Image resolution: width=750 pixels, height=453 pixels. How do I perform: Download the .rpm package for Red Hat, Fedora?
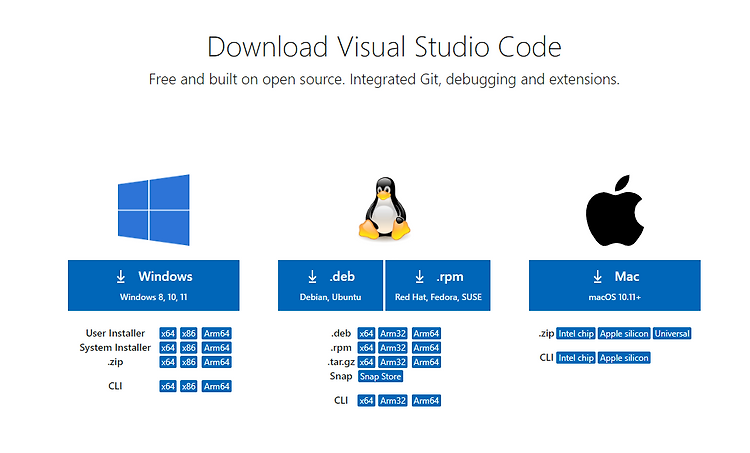coord(438,286)
